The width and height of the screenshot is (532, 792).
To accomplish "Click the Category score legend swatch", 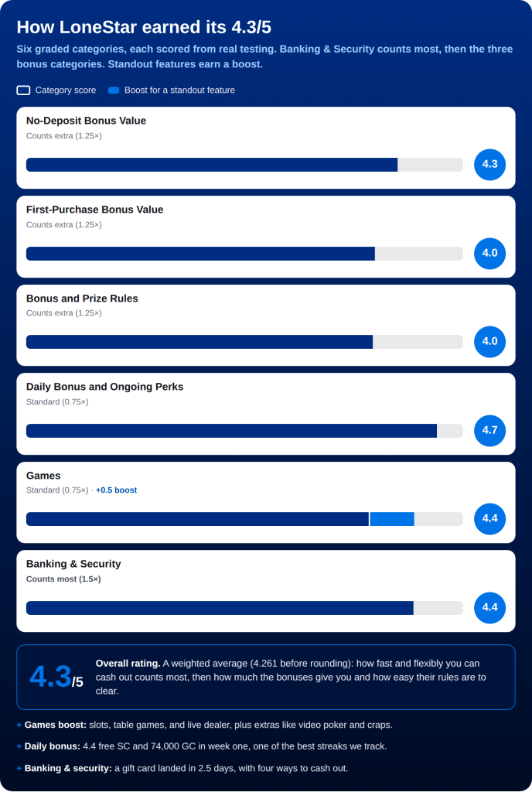I will click(23, 90).
